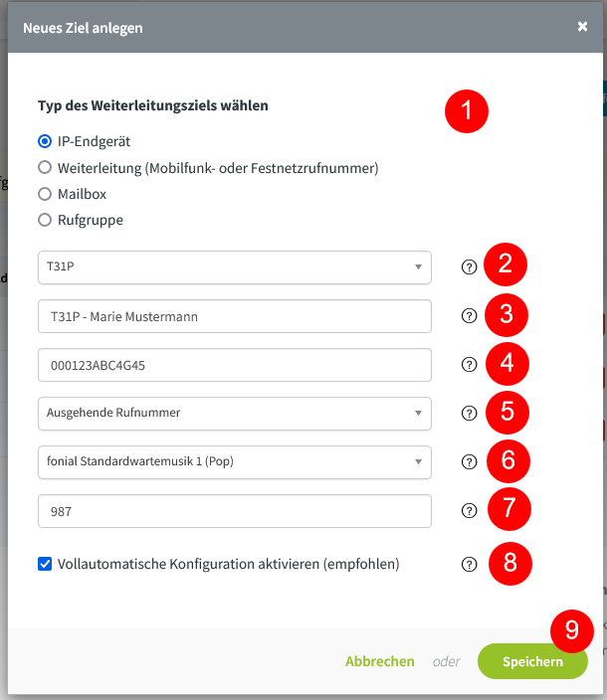
Task: Toggle Vollautomatische Konfiguration aktivieren checkbox
Action: point(45,564)
